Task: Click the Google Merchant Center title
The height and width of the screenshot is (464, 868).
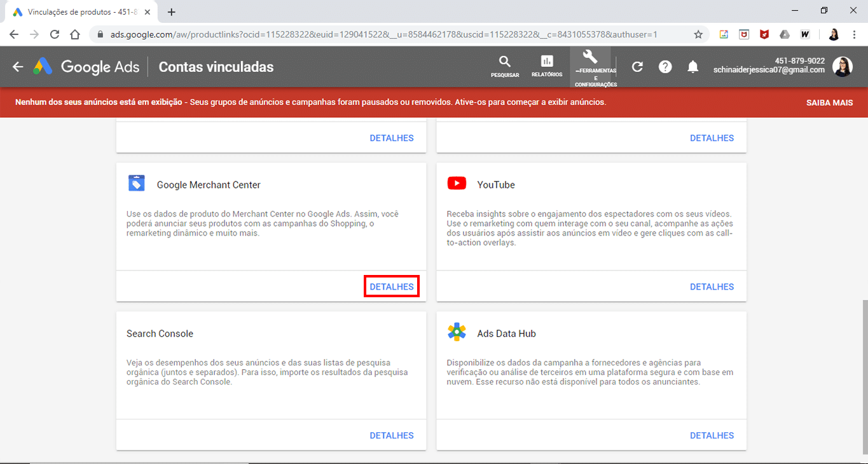Action: pyautogui.click(x=209, y=185)
